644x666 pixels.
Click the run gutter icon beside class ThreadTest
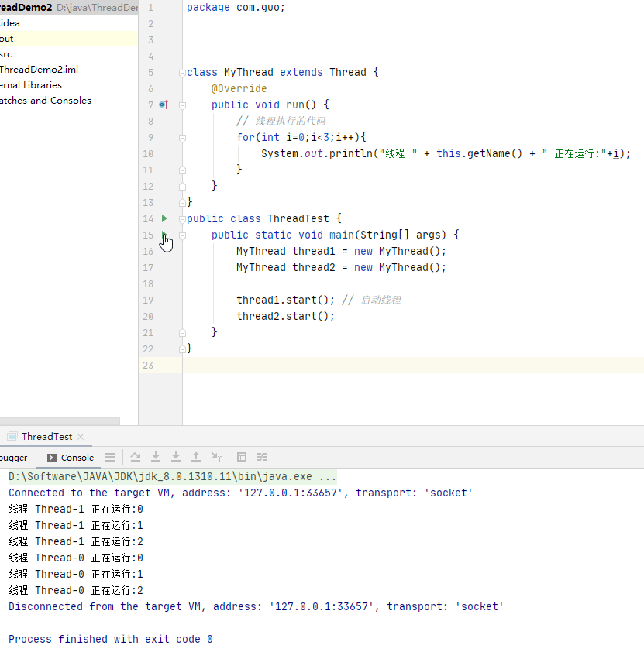click(x=164, y=219)
